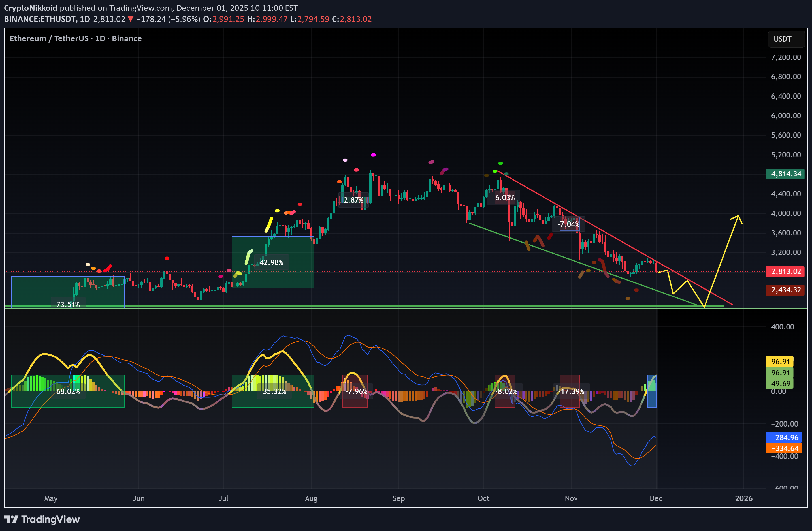Click the red downward triangle price indicator
This screenshot has height=531, width=812.
pos(130,19)
